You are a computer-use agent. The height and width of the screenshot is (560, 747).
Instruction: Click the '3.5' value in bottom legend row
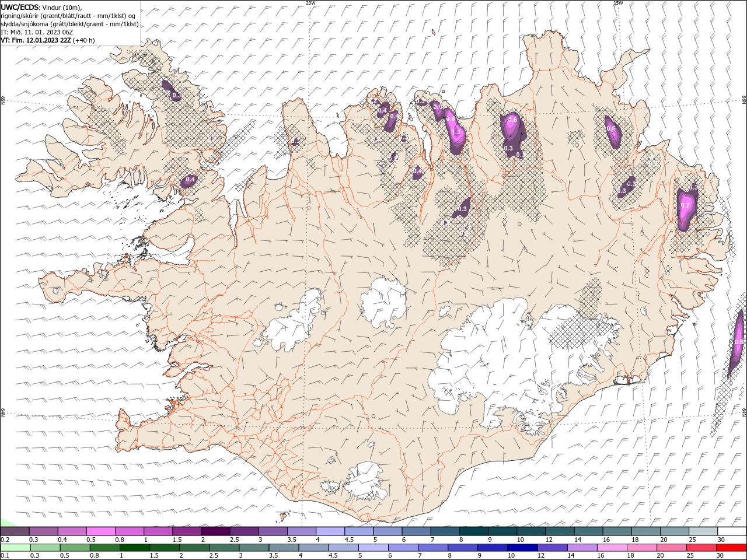click(272, 556)
